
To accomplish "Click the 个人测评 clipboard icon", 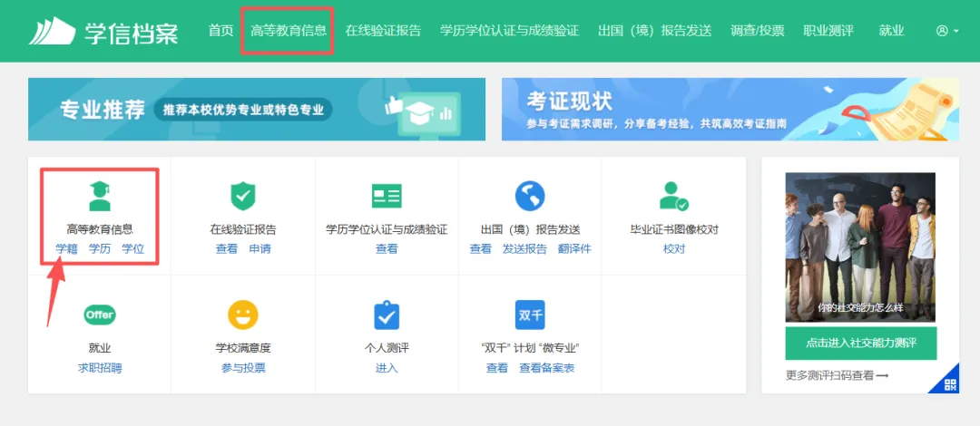I will pos(387,315).
